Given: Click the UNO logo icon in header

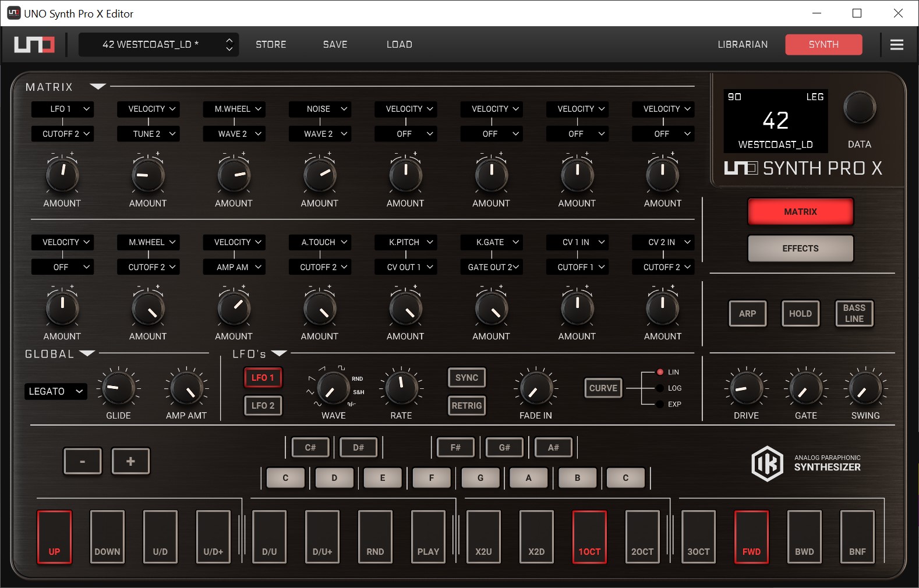Looking at the screenshot, I should point(34,44).
